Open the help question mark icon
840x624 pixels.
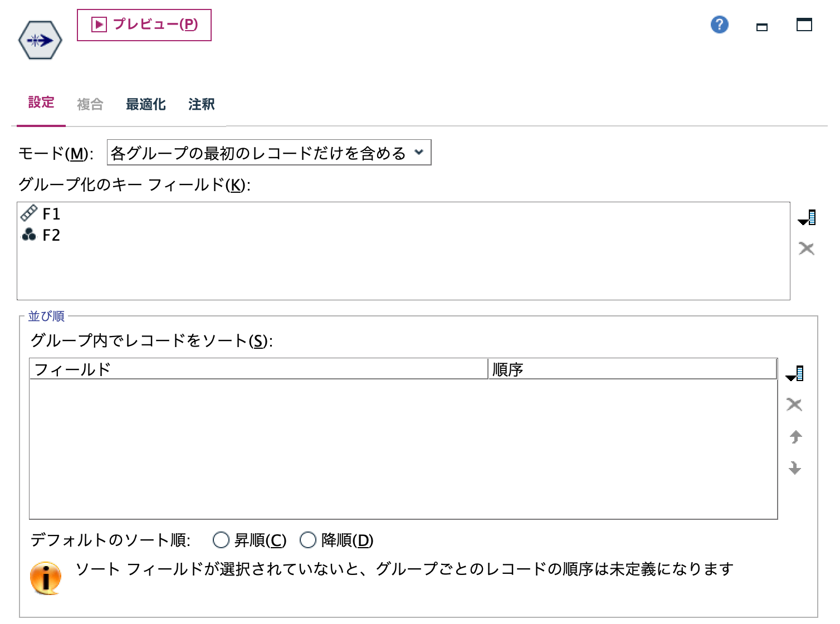coord(719,25)
